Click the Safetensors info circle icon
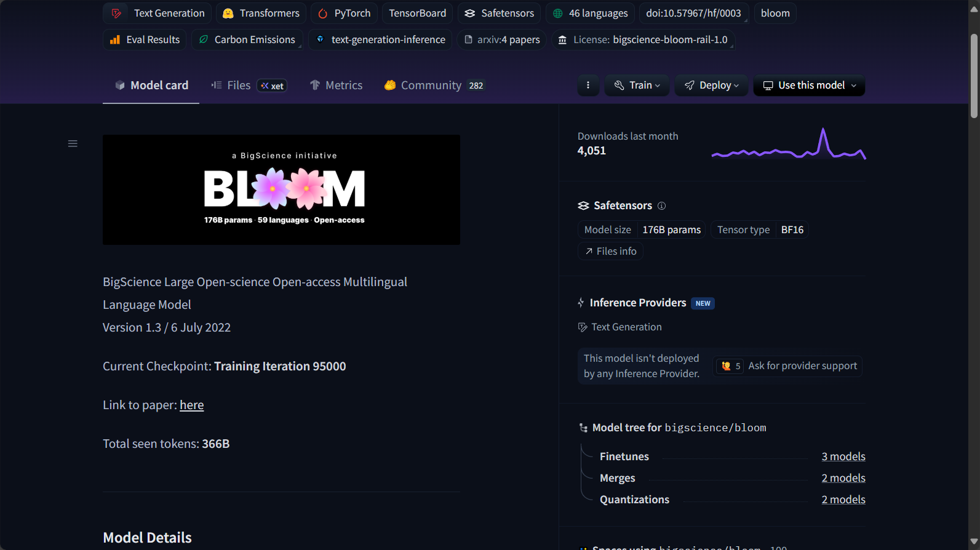Screen dimensions: 980x550 pyautogui.click(x=662, y=205)
